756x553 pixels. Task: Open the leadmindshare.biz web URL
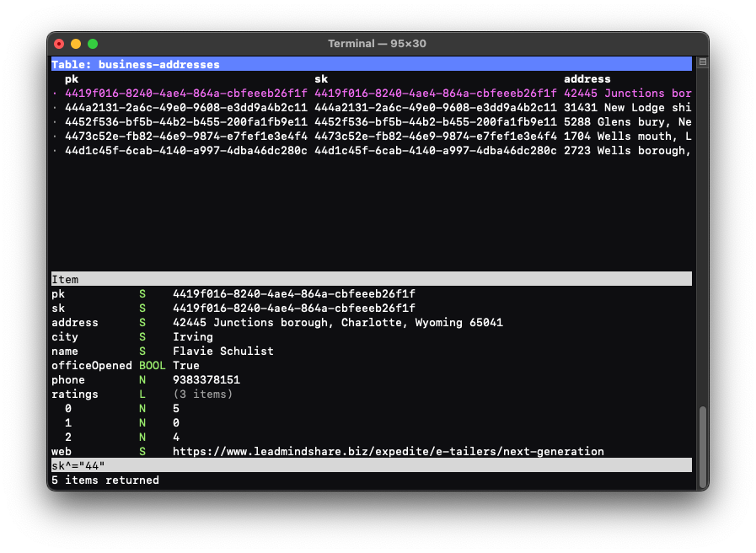pos(388,452)
